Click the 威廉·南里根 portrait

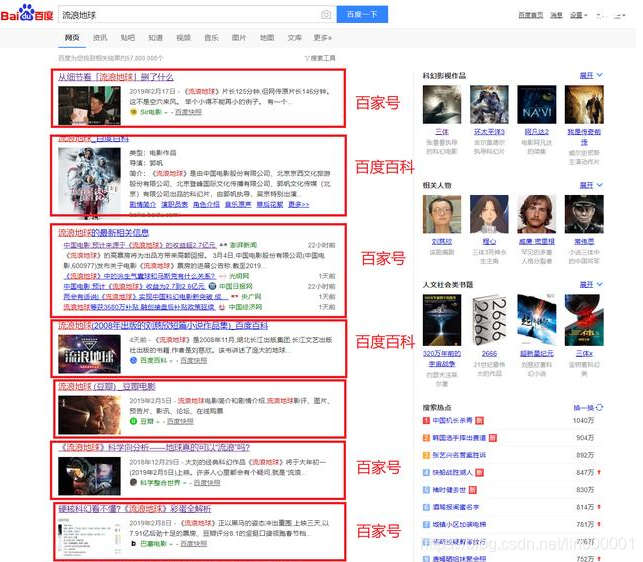click(x=536, y=214)
